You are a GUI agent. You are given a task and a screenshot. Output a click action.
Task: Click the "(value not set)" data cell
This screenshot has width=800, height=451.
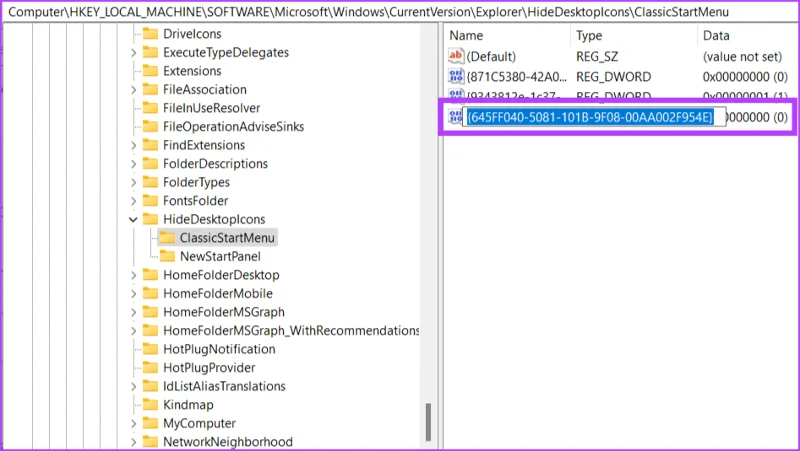click(742, 56)
